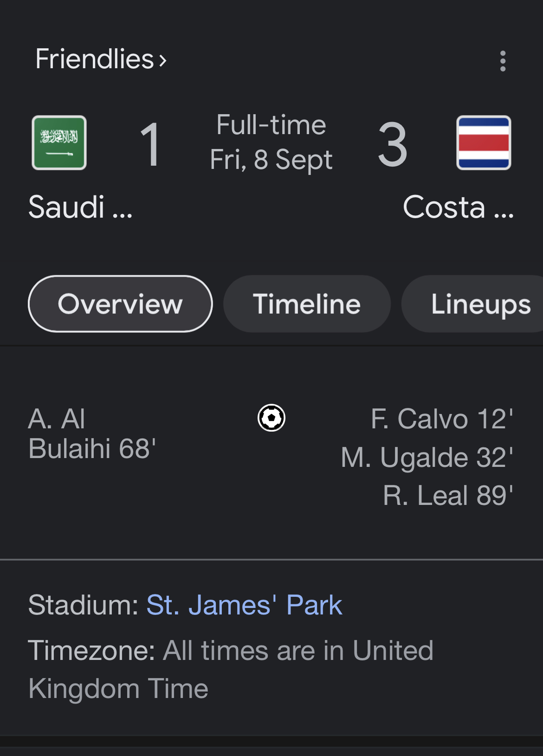543x756 pixels.
Task: Open the three-dot more options menu
Action: click(x=503, y=61)
